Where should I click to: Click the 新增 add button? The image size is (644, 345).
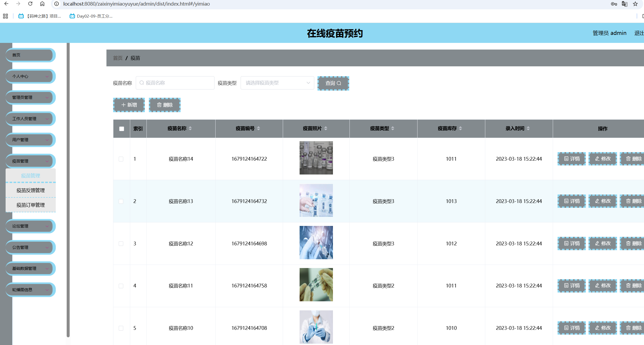coord(129,105)
